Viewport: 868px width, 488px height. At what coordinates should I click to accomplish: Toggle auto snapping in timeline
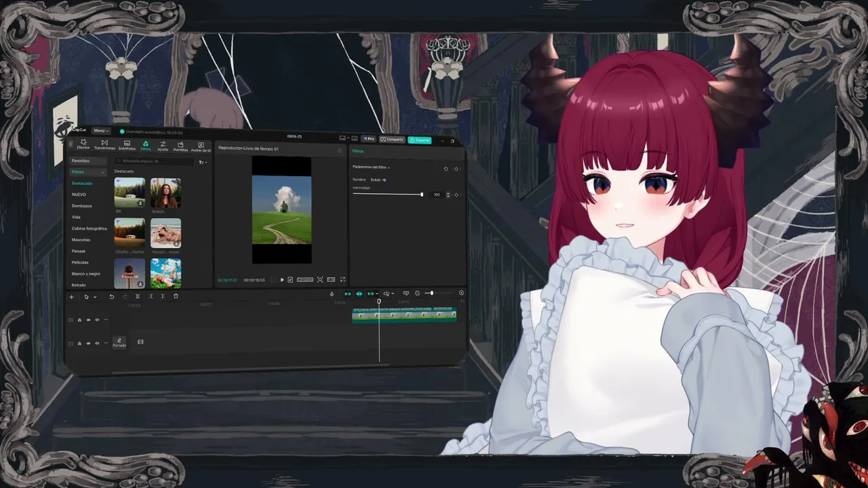(x=359, y=293)
